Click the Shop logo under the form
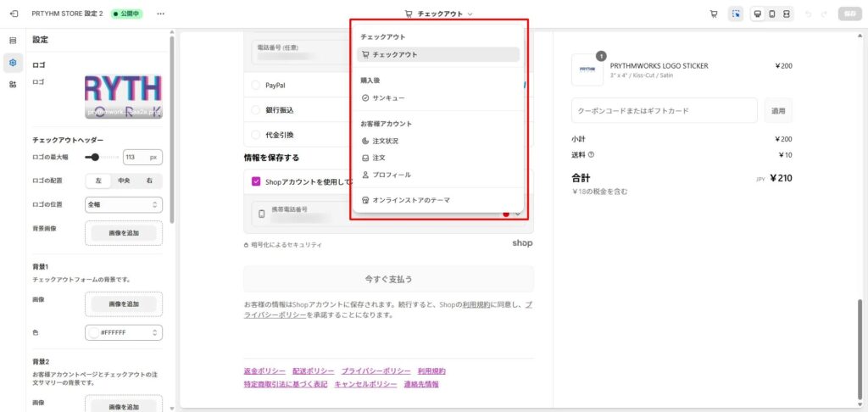The height and width of the screenshot is (412, 868). 522,243
